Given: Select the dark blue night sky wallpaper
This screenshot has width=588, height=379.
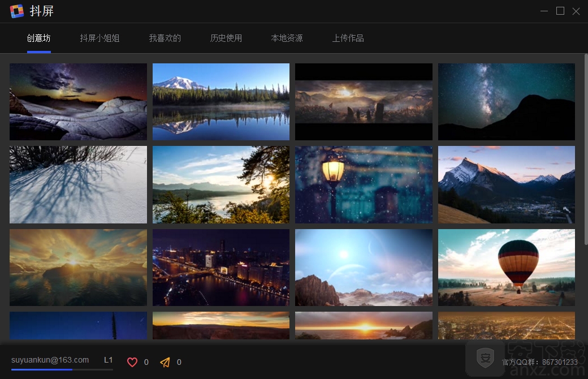Looking at the screenshot, I should coord(79,326).
